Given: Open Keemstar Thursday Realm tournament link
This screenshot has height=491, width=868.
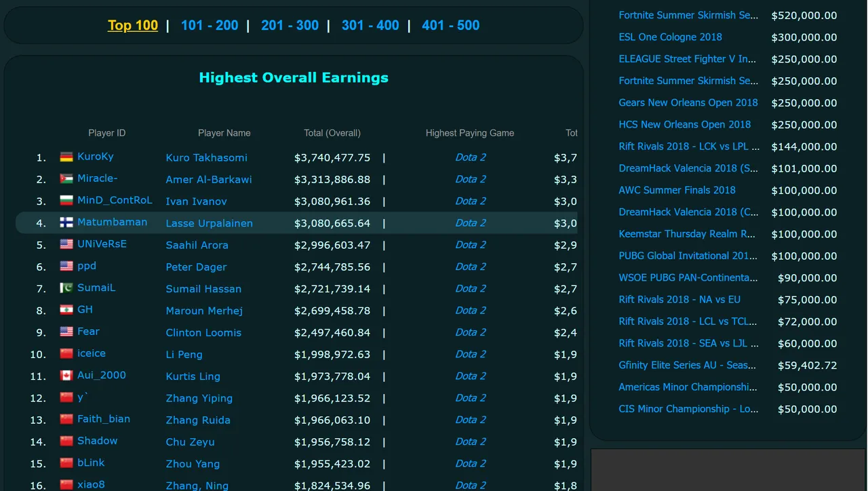Looking at the screenshot, I should pyautogui.click(x=687, y=234).
